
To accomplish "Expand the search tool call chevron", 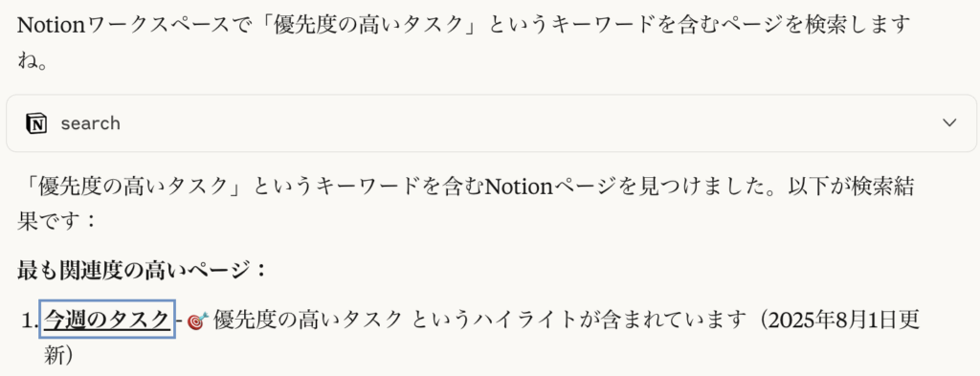I will [x=949, y=123].
